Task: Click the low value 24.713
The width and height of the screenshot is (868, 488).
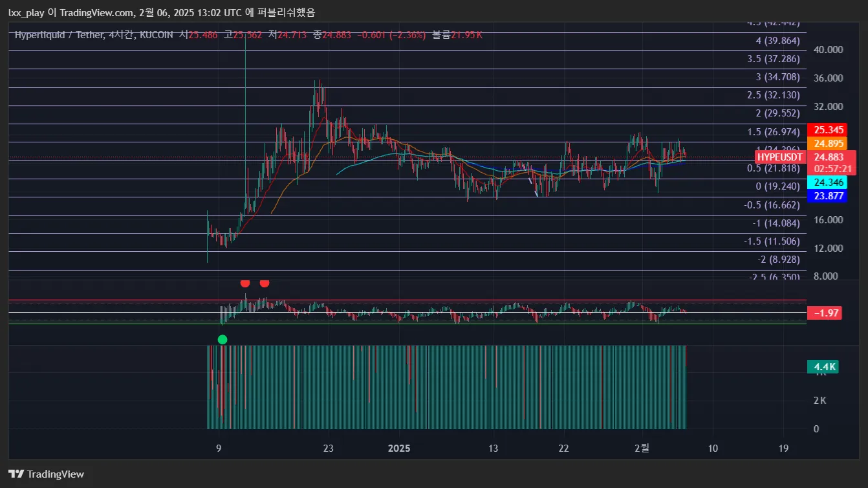Action: [292, 35]
